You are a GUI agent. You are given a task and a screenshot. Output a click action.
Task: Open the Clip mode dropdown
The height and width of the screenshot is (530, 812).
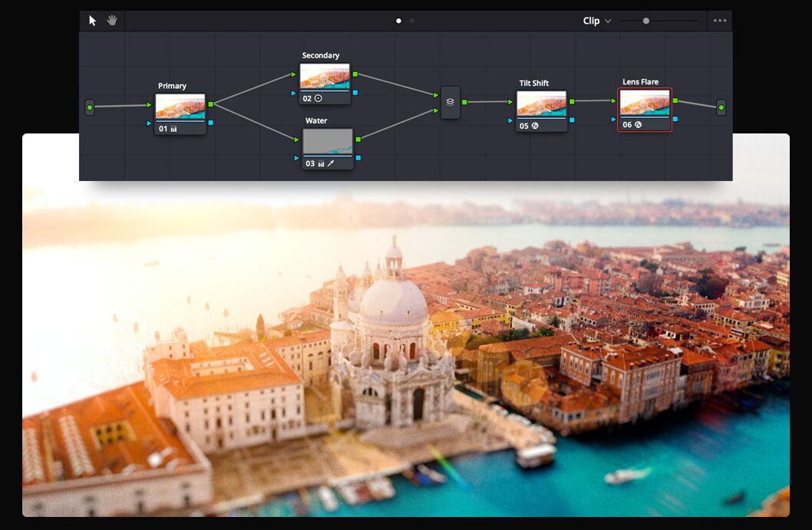point(597,21)
